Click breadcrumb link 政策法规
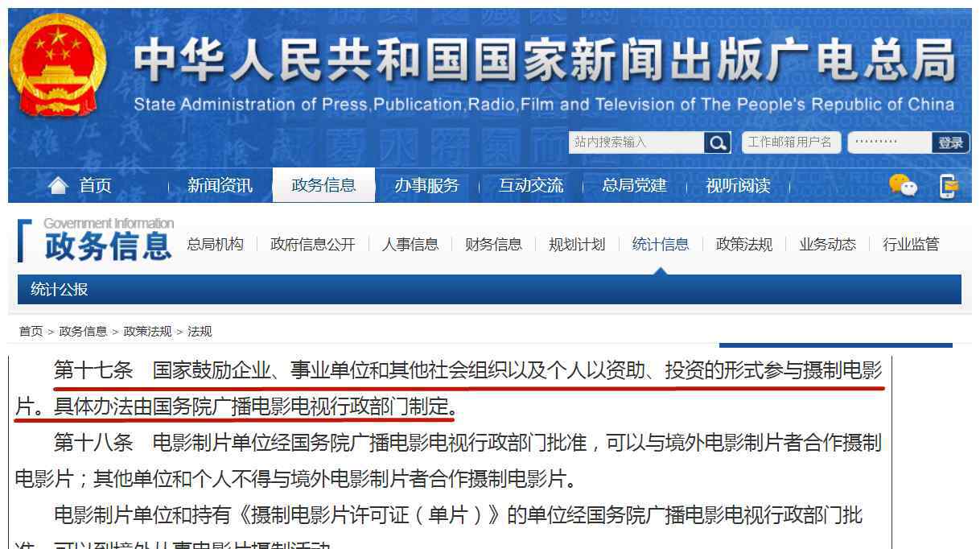The height and width of the screenshot is (549, 980). click(147, 331)
